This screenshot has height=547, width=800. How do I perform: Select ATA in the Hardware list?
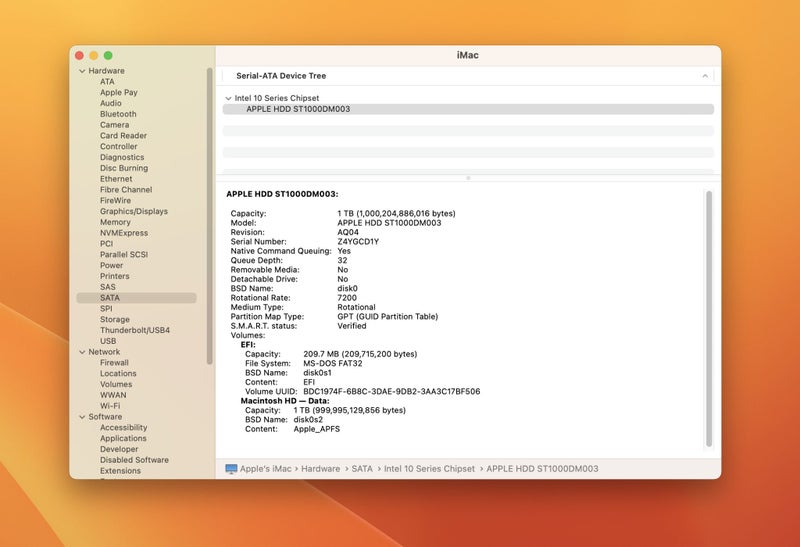click(107, 82)
